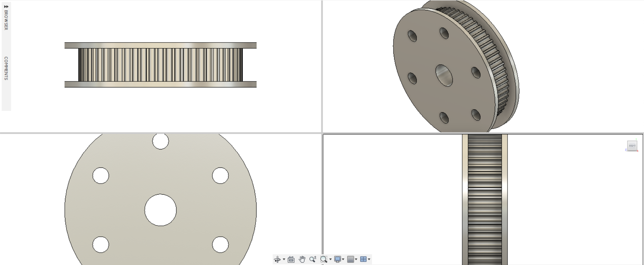644x265 pixels.
Task: Click the RIGHT face of the ViewCube
Action: pyautogui.click(x=632, y=146)
